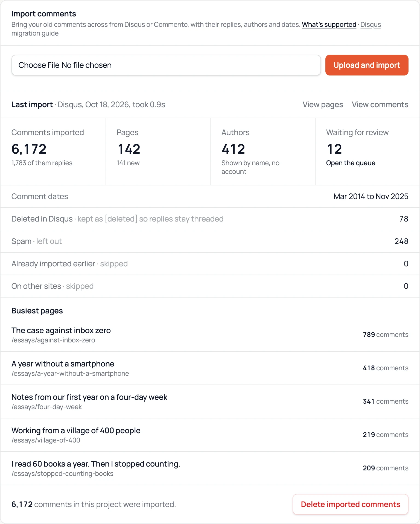Click the Deleted in Disqus value 78
Viewport: 420px width, 524px height.
coord(404,219)
